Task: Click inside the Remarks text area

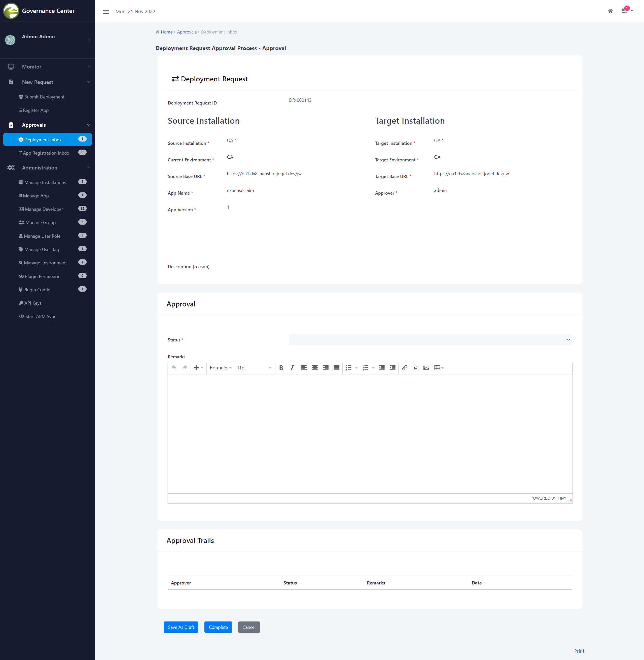Action: (370, 433)
